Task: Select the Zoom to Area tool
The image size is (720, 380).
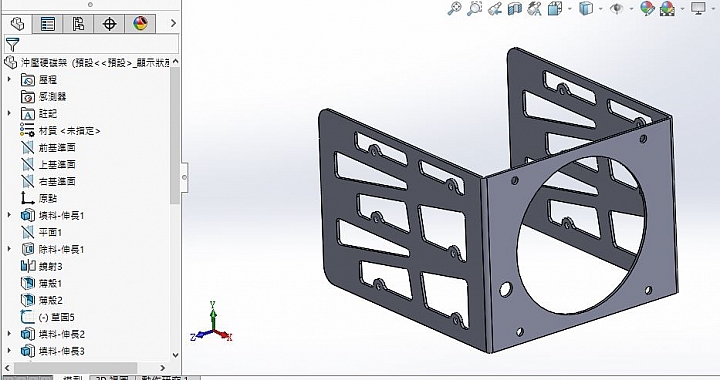Action: click(x=474, y=8)
